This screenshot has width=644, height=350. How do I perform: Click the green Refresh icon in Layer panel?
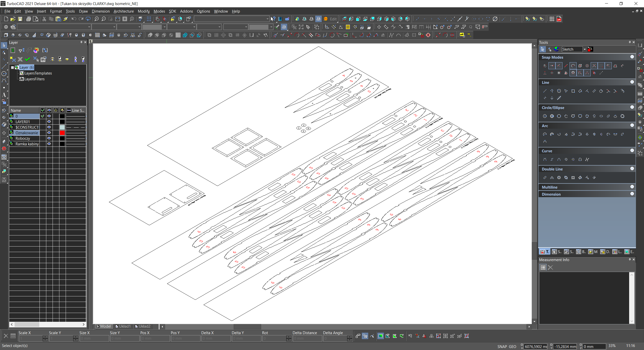click(13, 50)
